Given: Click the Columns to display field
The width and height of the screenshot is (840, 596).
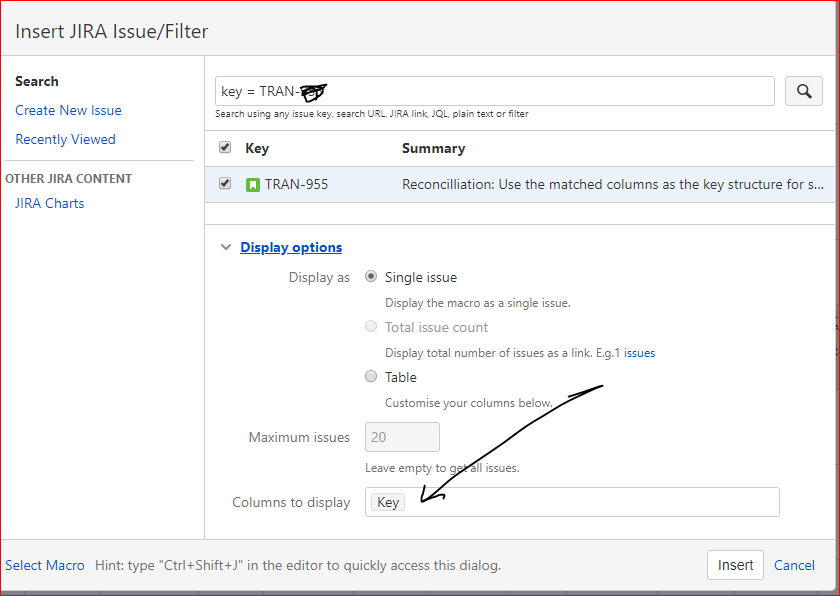Looking at the screenshot, I should tap(572, 502).
